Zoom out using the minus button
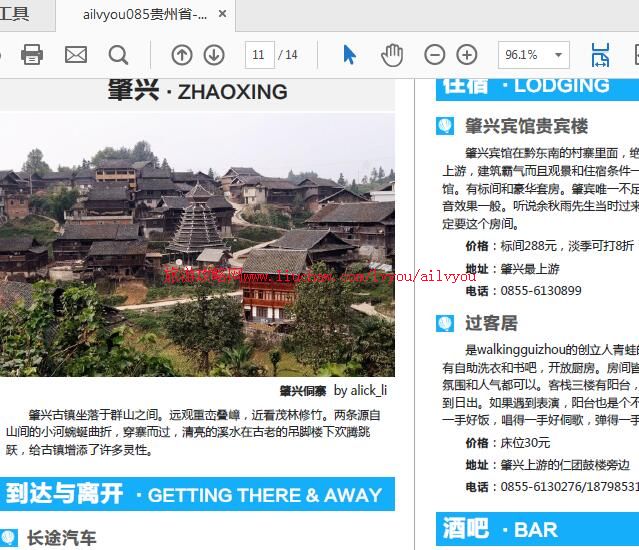Screen dimensions: 639x550 pyautogui.click(x=435, y=54)
